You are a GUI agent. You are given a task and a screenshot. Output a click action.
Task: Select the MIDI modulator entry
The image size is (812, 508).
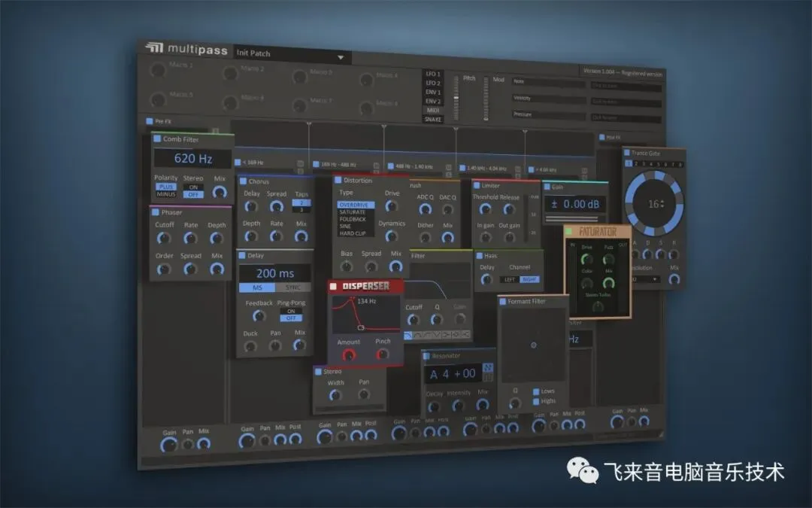[x=433, y=110]
